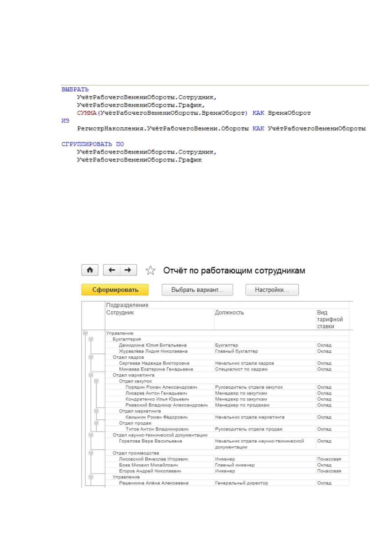Go back with the left arrow
This screenshot has width=392, height=555.
tap(112, 270)
